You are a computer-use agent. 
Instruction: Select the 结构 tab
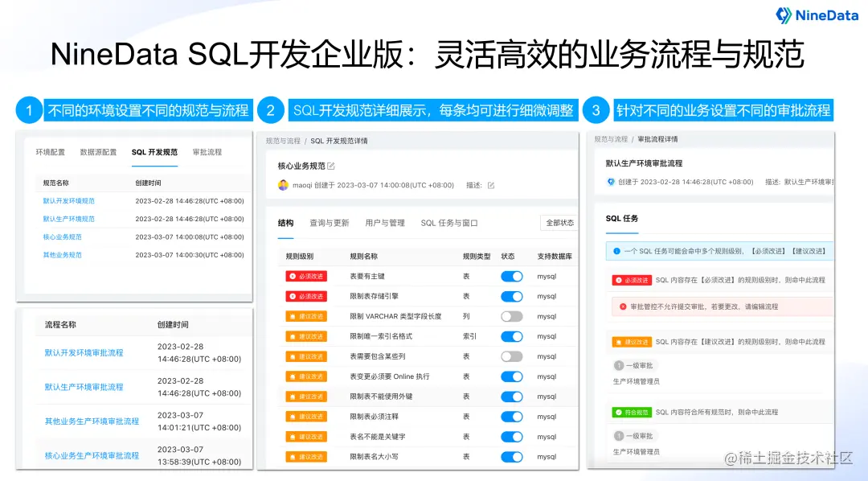point(285,223)
